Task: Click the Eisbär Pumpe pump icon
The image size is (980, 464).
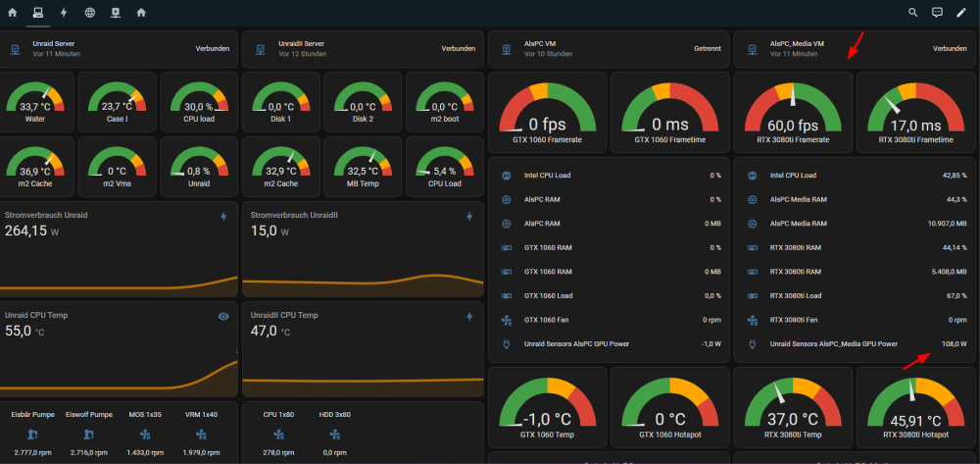Action: tap(33, 434)
